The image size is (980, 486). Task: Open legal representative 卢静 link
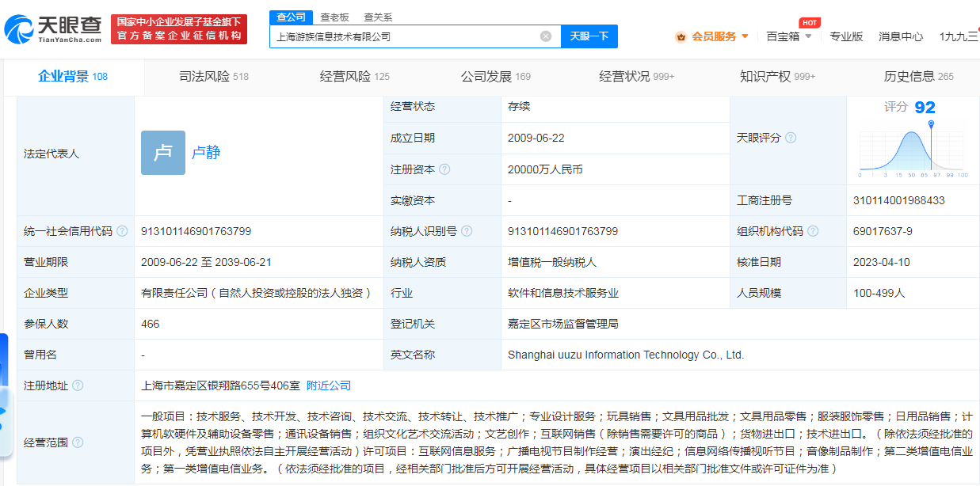(206, 153)
